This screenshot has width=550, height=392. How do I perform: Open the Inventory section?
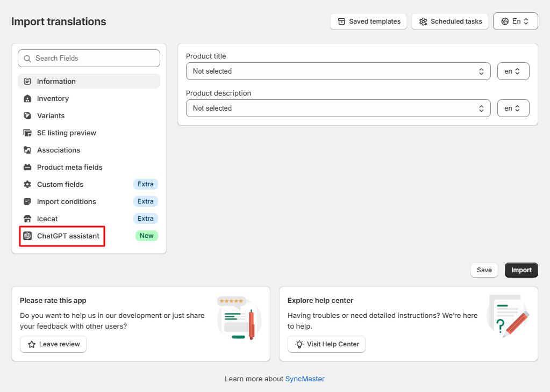[x=89, y=98]
